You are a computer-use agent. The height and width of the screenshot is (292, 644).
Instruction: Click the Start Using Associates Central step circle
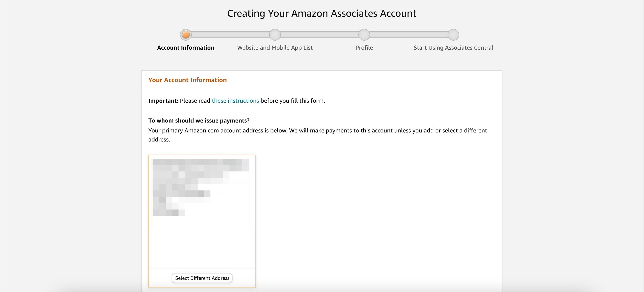click(x=453, y=35)
